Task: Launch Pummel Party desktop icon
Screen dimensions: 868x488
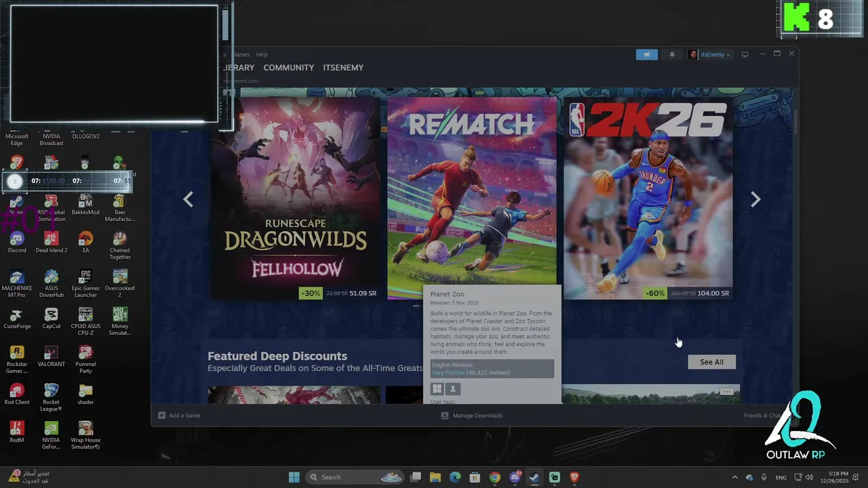Action: pos(85,359)
